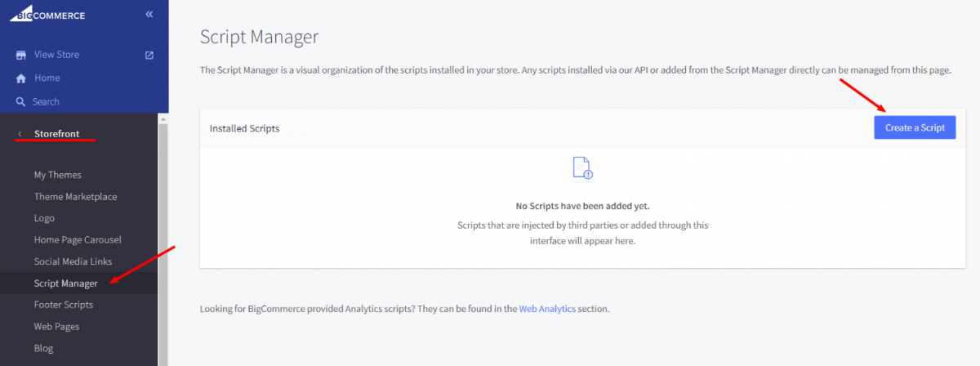Click the Home house icon
Screen dimensions: 980x366
click(21, 78)
